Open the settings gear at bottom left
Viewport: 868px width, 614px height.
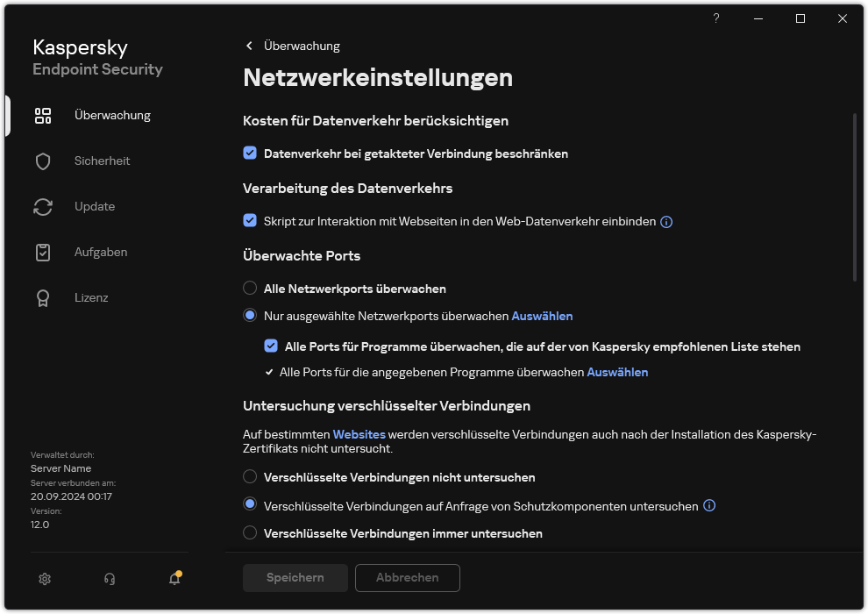tap(44, 578)
